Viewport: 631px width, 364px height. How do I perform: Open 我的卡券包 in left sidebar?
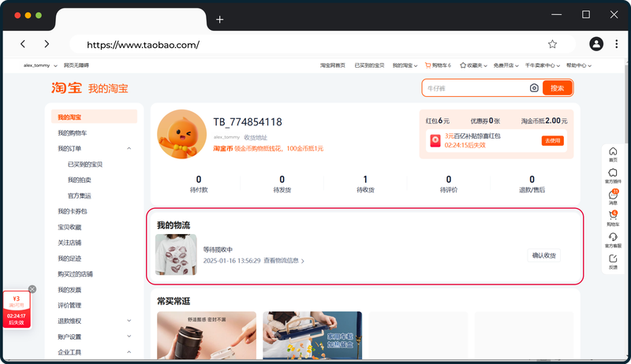tap(72, 211)
